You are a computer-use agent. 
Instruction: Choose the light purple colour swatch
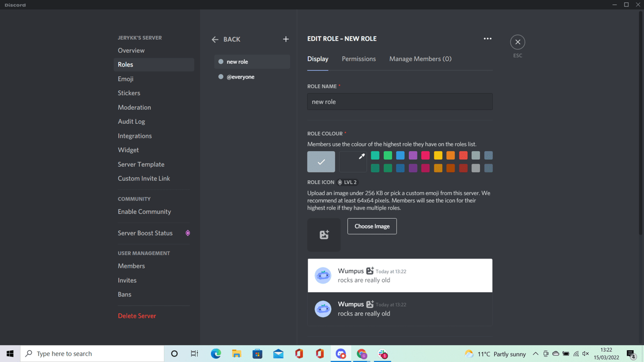point(413,156)
